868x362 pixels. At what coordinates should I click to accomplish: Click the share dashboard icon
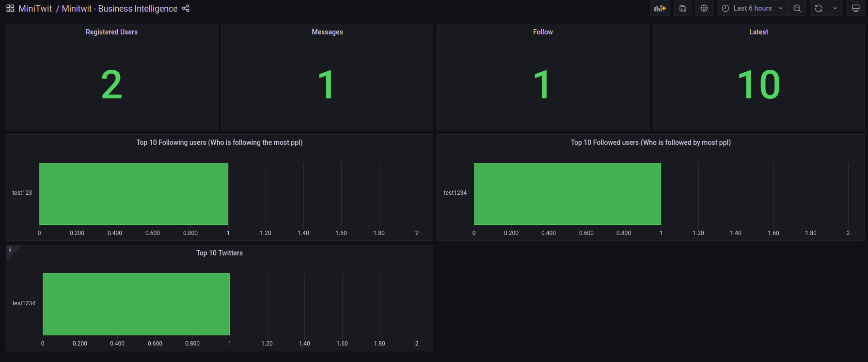[x=186, y=9]
